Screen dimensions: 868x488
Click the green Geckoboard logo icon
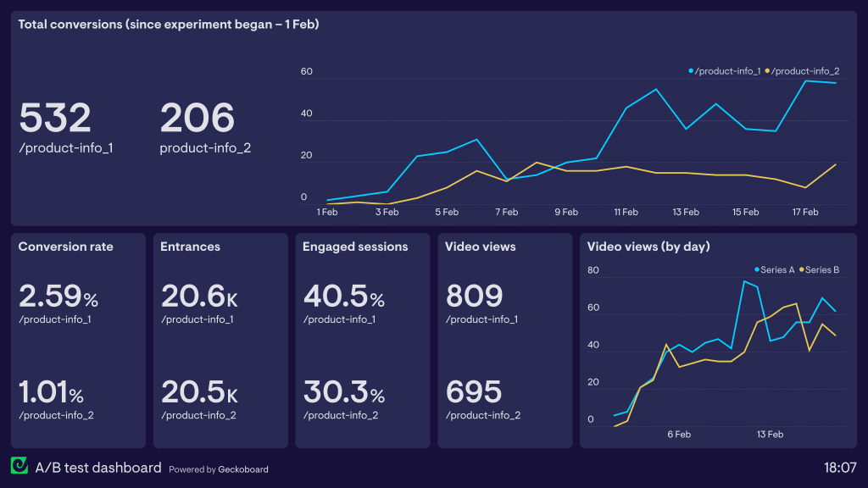coord(21,467)
